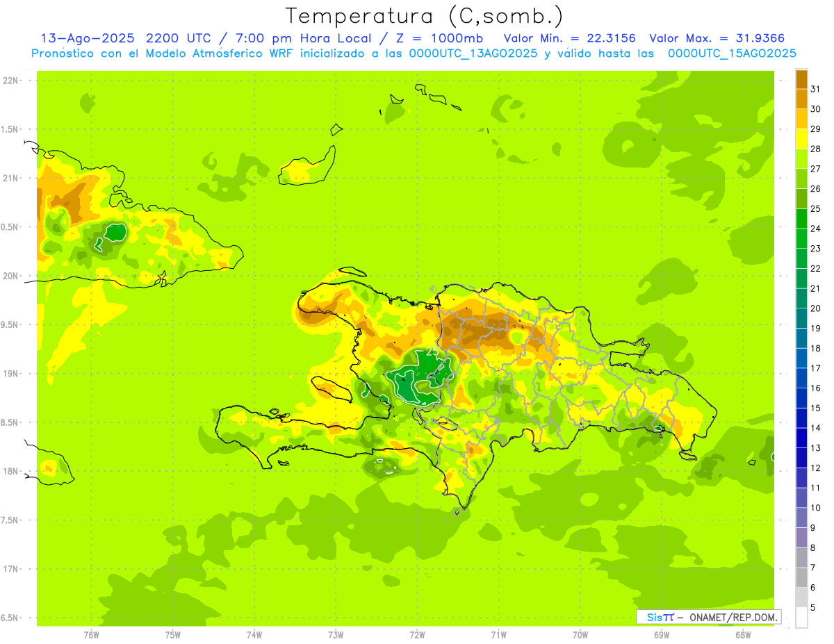Click teal legend swatch between 19 and 20
Viewport: 834px width, 644px height.
tap(801, 318)
